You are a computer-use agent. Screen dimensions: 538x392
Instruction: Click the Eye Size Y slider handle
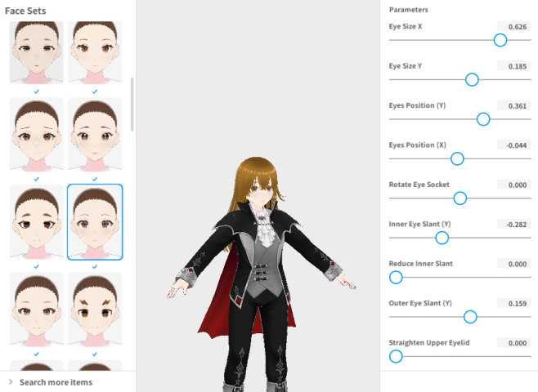471,79
